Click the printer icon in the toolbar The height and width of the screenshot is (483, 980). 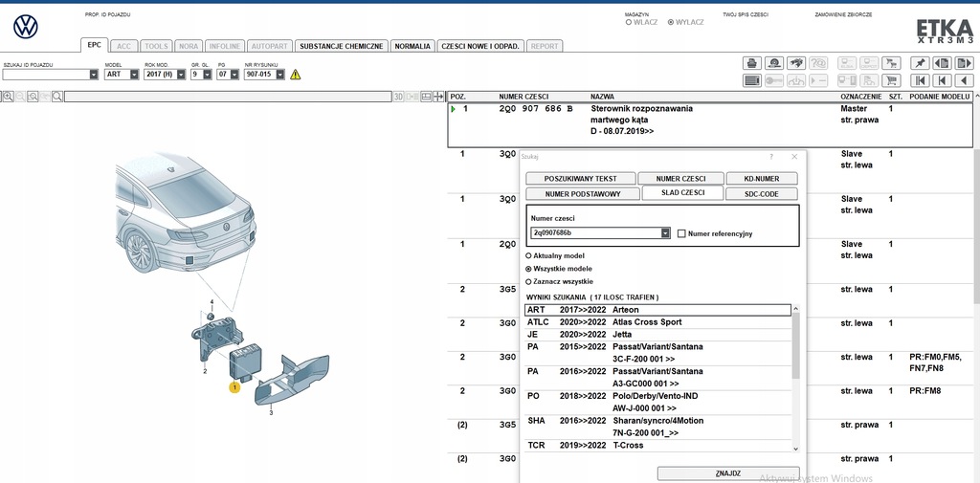point(752,63)
